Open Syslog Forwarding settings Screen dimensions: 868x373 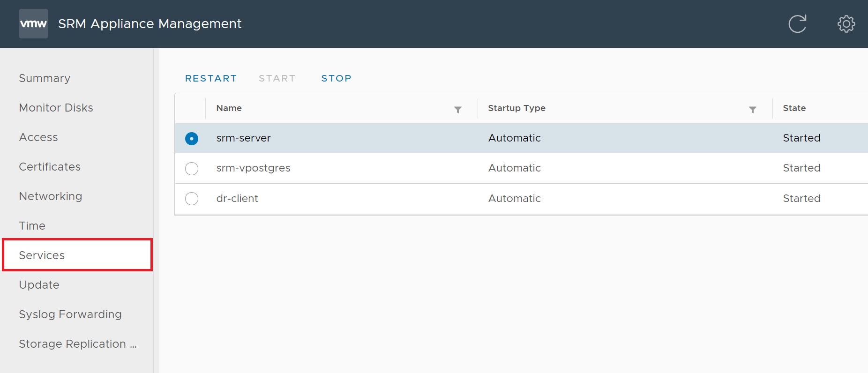coord(70,314)
